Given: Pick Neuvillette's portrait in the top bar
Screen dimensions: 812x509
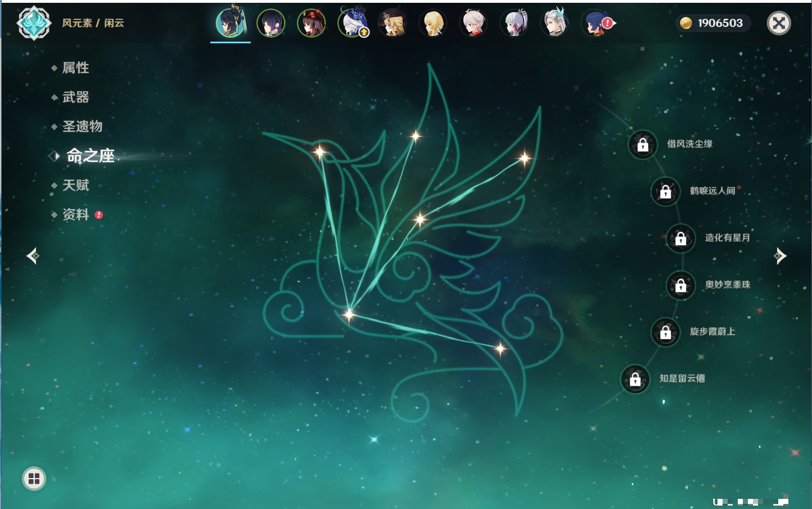Looking at the screenshot, I should pyautogui.click(x=555, y=24).
